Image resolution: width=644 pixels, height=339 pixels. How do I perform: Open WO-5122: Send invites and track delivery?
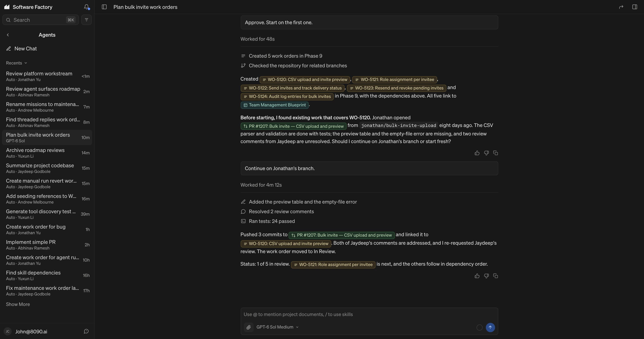click(x=292, y=88)
